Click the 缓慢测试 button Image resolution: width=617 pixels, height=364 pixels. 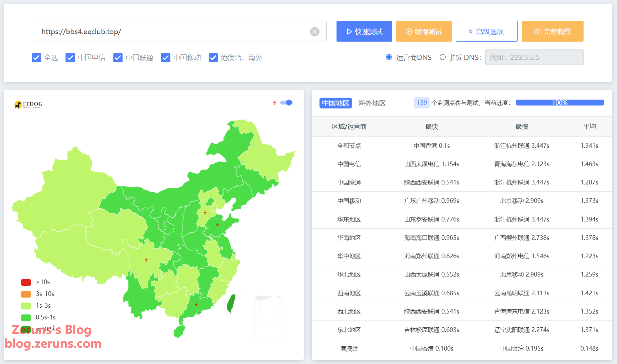tap(424, 31)
